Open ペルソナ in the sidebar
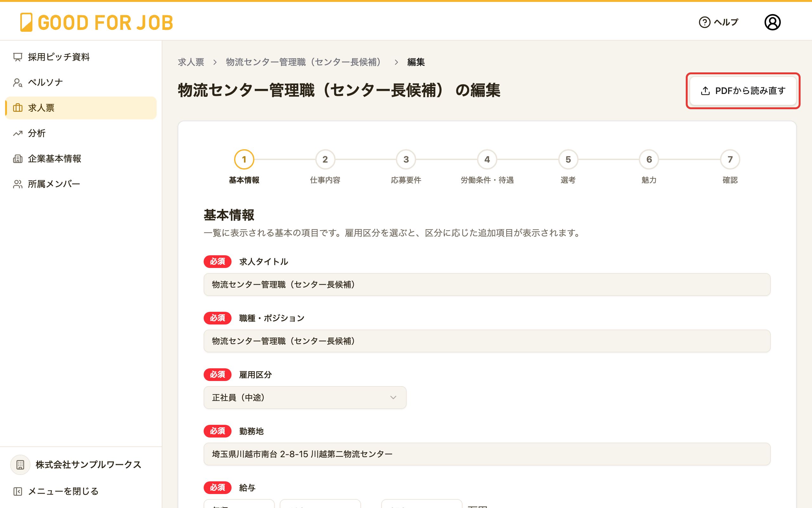 [81, 82]
